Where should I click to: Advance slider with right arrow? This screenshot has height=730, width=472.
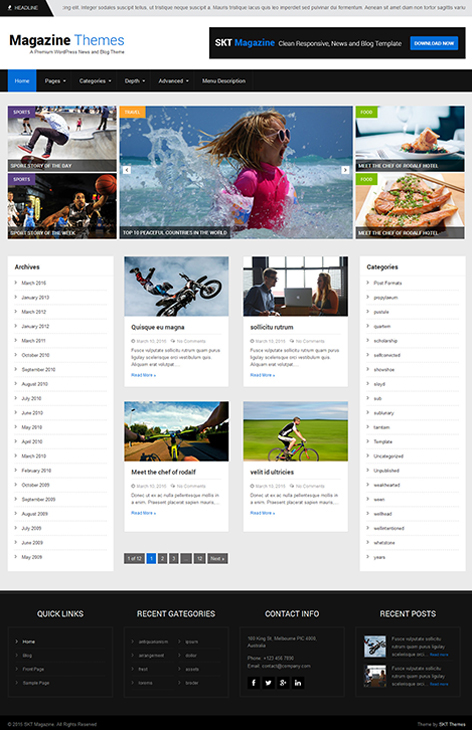coord(345,170)
